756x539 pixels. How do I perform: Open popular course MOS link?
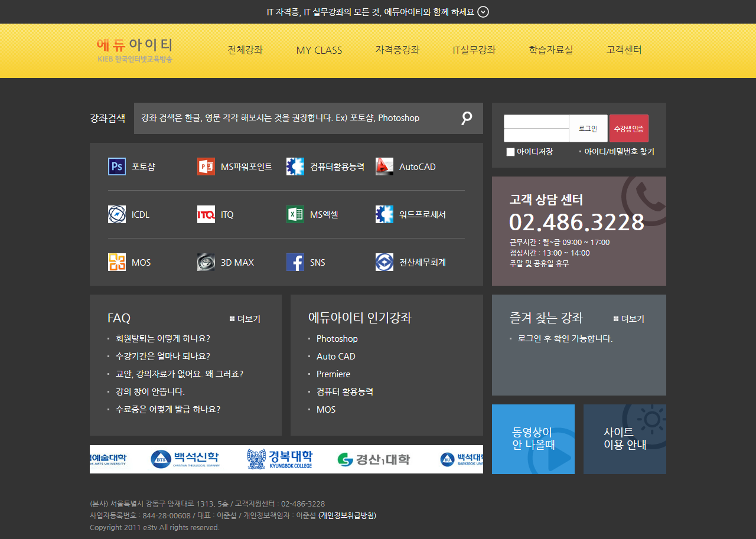[326, 409]
